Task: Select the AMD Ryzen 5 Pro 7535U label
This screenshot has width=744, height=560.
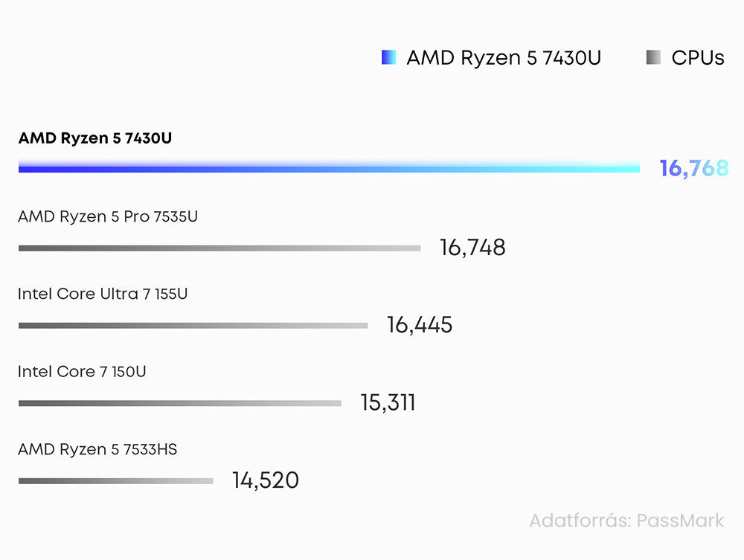Action: click(108, 216)
